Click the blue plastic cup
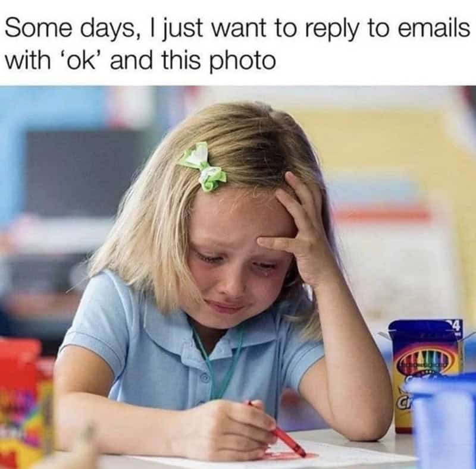 pos(444,421)
